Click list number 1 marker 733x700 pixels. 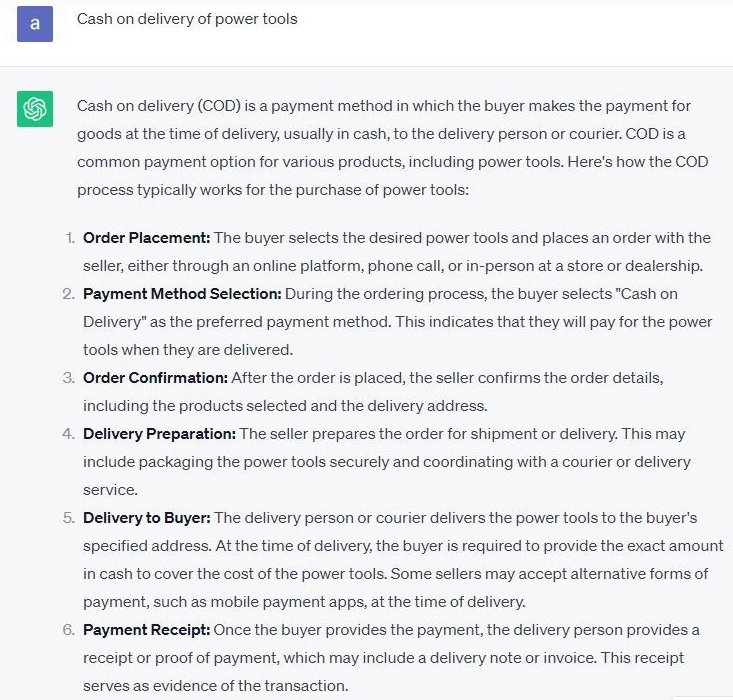click(70, 238)
